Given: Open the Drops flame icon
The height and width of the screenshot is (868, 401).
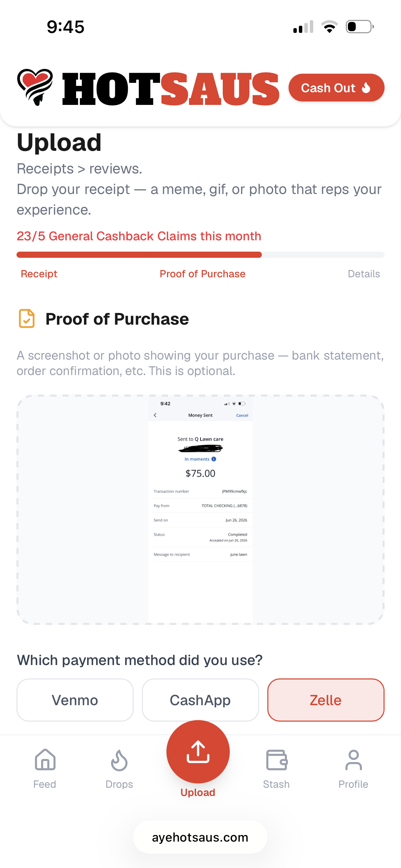Looking at the screenshot, I should 119,760.
